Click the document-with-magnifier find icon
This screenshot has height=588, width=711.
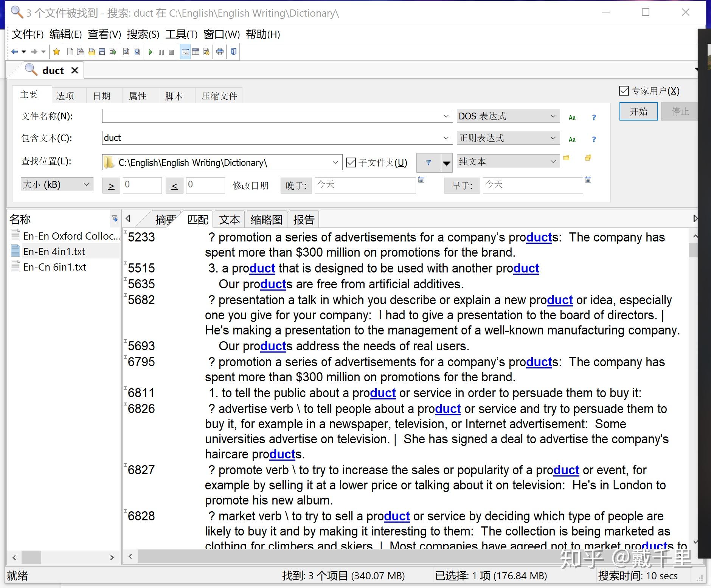(x=126, y=52)
